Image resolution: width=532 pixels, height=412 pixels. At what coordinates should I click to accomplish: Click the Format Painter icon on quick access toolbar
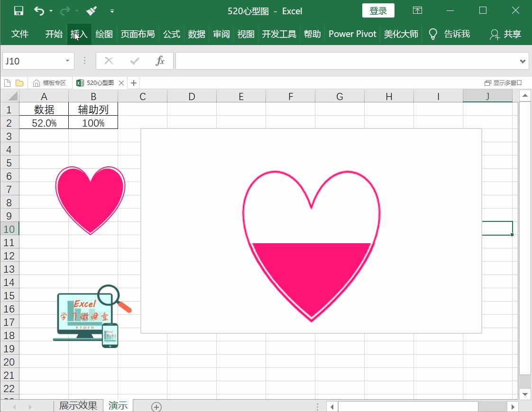click(90, 10)
